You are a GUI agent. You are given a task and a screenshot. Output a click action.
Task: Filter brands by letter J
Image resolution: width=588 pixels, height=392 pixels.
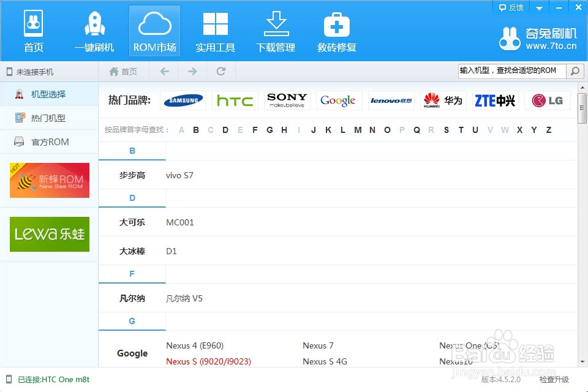point(314,130)
